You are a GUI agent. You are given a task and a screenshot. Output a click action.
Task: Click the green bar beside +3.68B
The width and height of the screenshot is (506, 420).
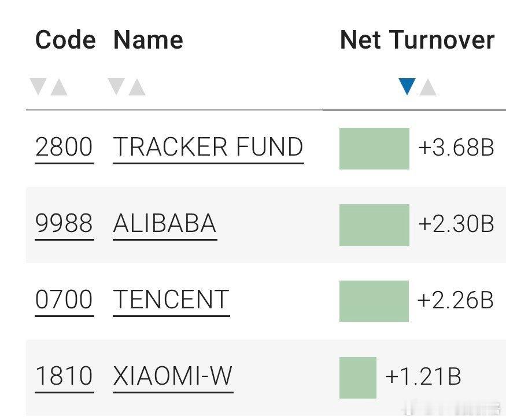pyautogui.click(x=374, y=149)
